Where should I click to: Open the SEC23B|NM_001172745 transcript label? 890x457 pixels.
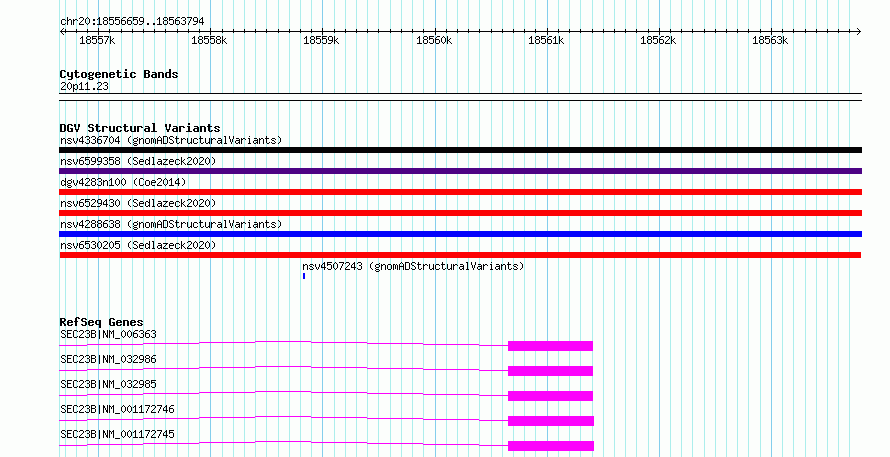(x=117, y=434)
